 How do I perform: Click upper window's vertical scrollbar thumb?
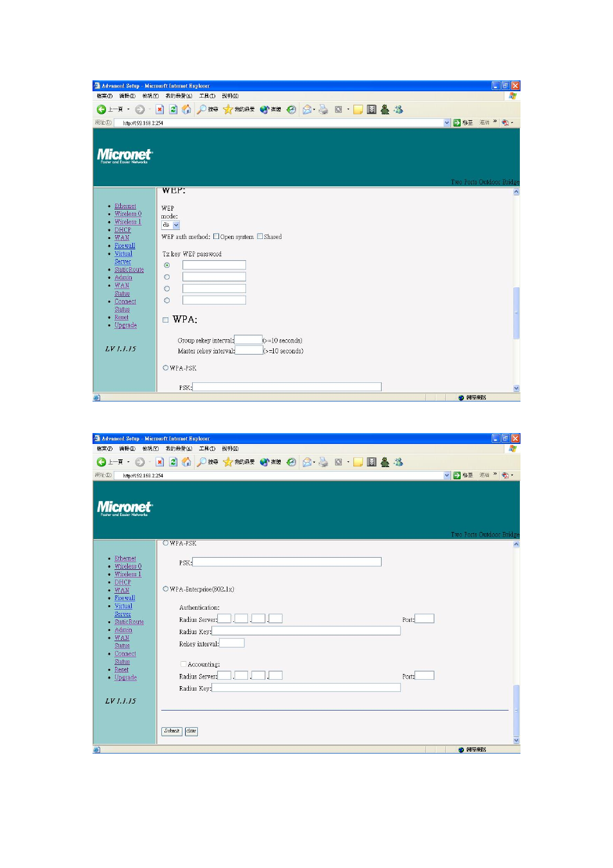click(517, 313)
